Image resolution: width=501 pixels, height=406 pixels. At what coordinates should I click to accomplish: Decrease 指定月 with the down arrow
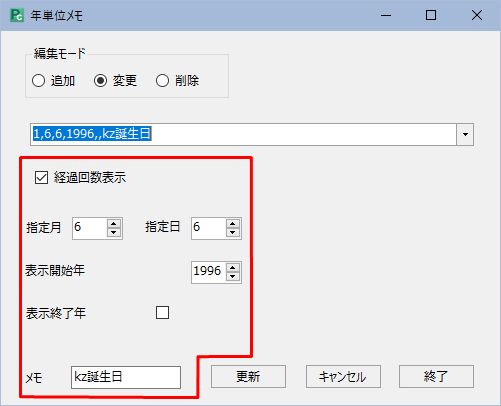(x=114, y=232)
